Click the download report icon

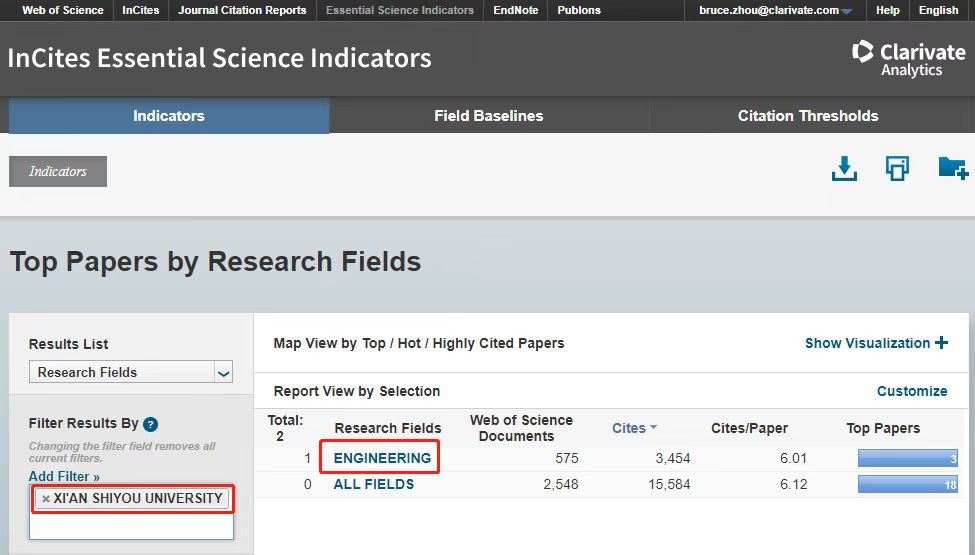pos(844,169)
